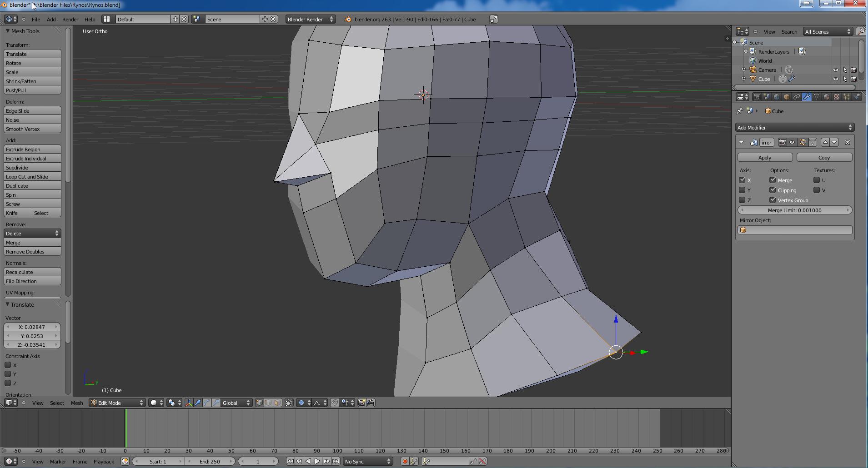Open the Mesh menu in 3D view header
The width and height of the screenshot is (868, 468).
coord(76,403)
